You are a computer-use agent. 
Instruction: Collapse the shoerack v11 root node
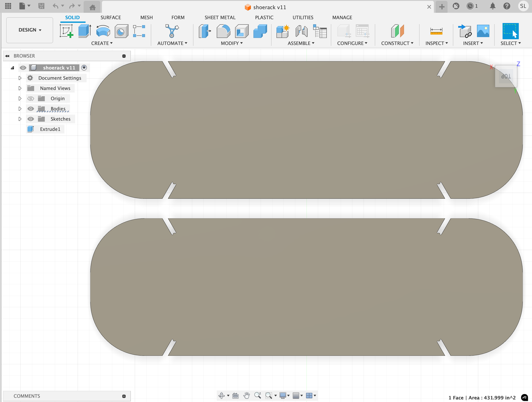[13, 68]
